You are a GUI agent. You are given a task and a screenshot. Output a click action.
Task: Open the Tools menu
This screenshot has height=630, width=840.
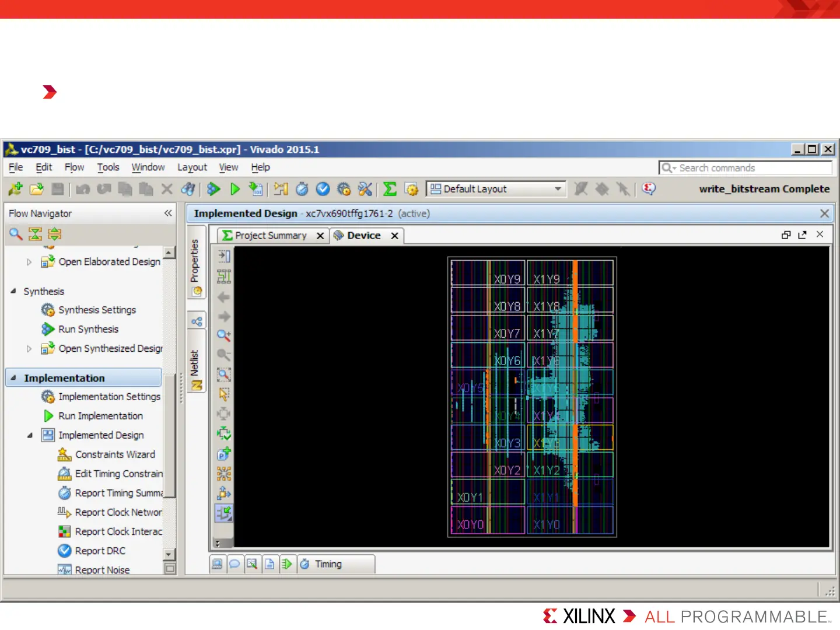point(108,167)
